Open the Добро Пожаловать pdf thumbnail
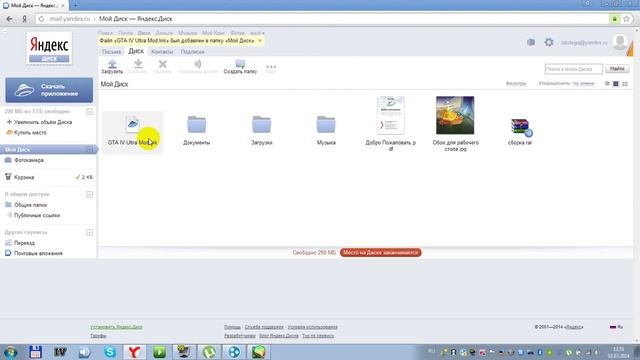 point(391,115)
